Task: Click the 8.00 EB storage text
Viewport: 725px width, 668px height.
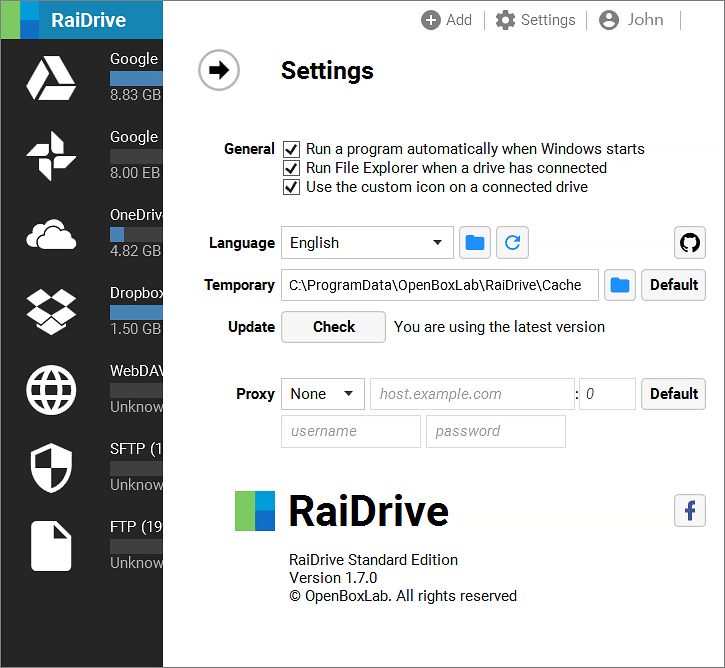Action: pos(135,173)
